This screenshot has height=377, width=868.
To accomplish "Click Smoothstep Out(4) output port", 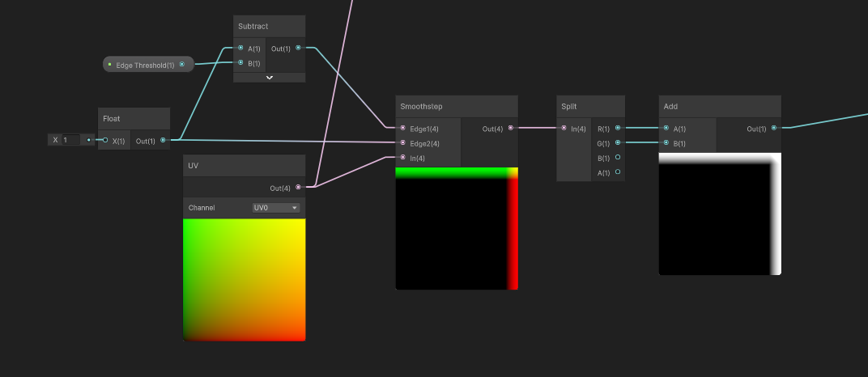I will [510, 129].
